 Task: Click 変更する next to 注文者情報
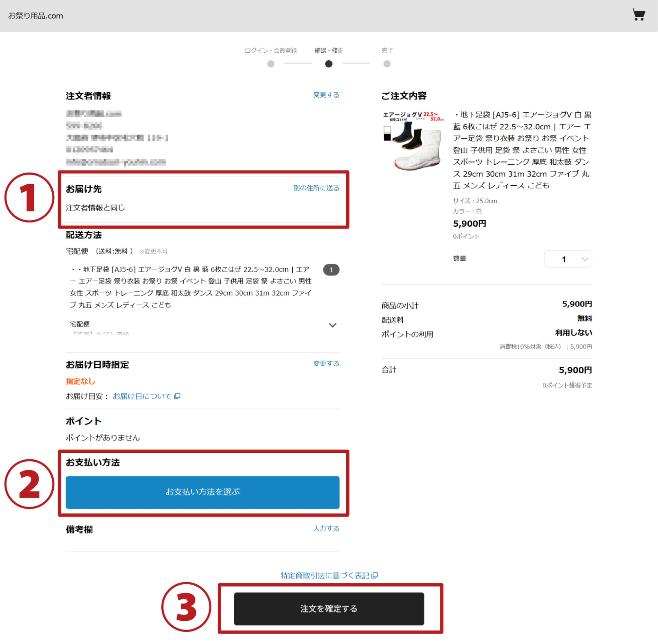tap(326, 95)
